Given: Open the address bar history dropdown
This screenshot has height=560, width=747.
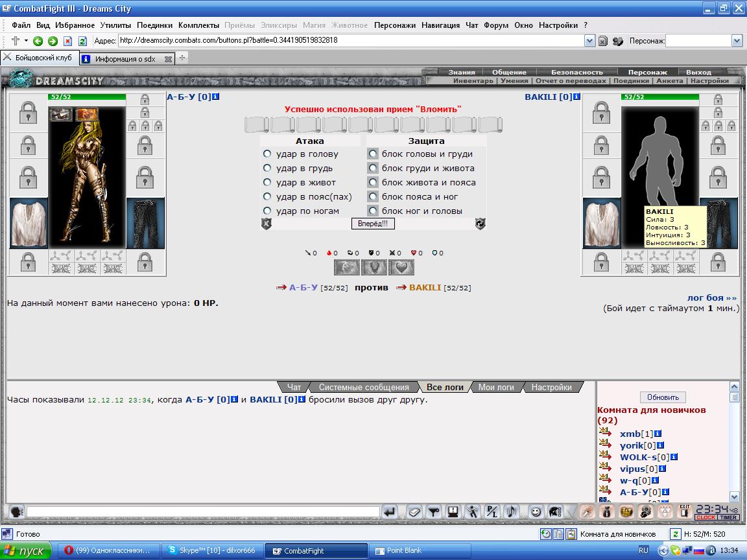Looking at the screenshot, I should pyautogui.click(x=589, y=41).
